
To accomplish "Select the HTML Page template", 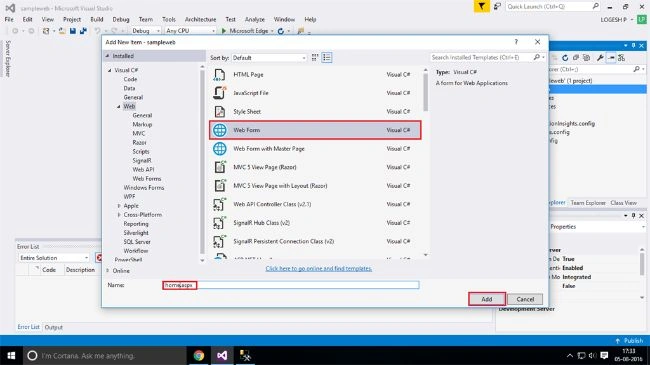I will click(315, 75).
